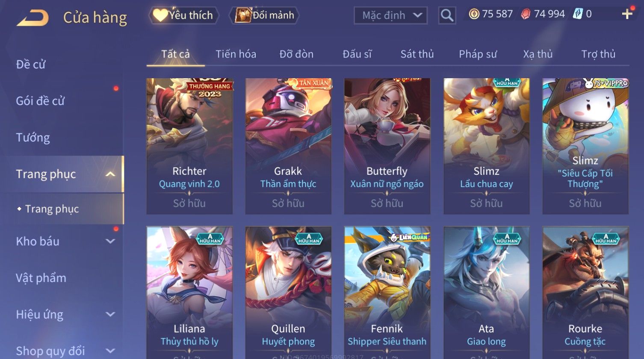Select Richter Quang vinh 2.0 skin card
644x359 pixels.
click(189, 146)
